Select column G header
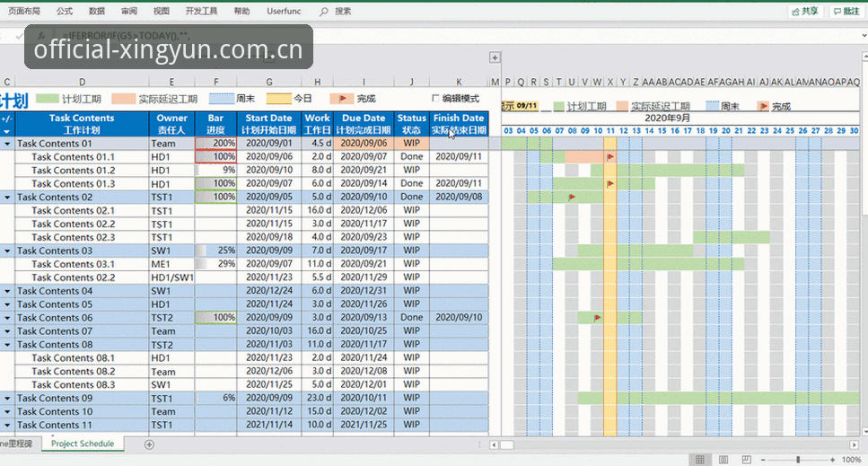The height and width of the screenshot is (466, 868). (269, 82)
